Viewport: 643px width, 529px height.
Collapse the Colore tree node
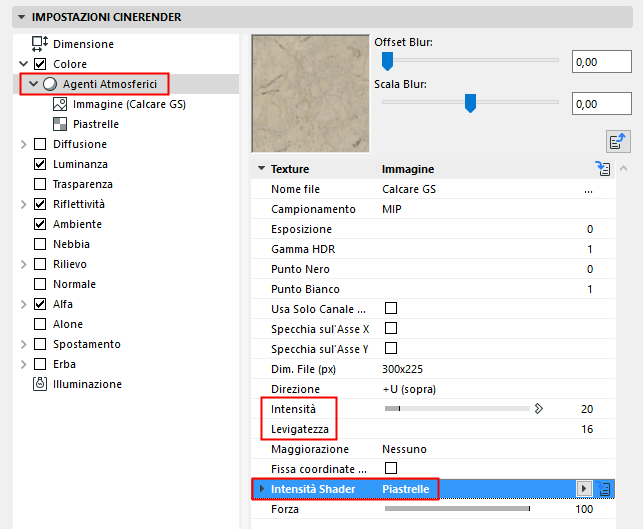[24, 64]
